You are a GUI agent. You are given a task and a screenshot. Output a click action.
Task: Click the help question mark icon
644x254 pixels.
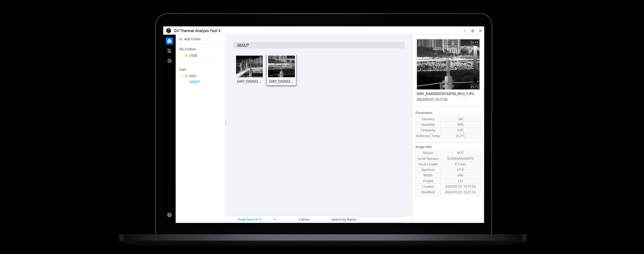click(169, 215)
